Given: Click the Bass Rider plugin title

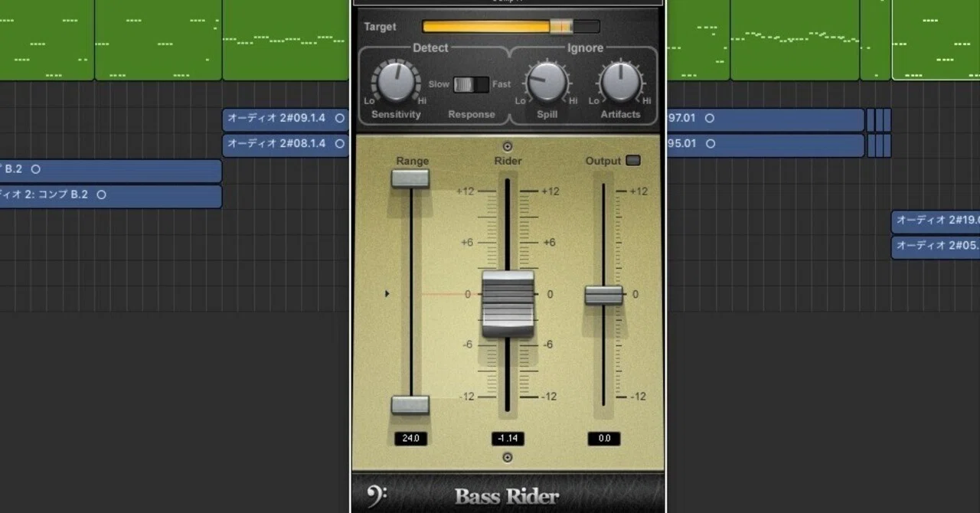Looking at the screenshot, I should [x=507, y=496].
